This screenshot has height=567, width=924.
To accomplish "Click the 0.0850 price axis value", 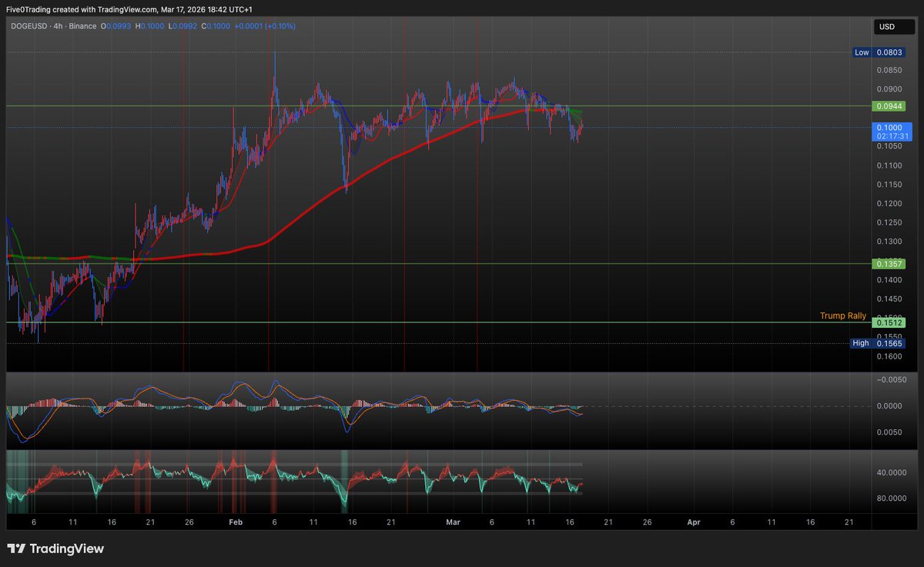I will (889, 70).
